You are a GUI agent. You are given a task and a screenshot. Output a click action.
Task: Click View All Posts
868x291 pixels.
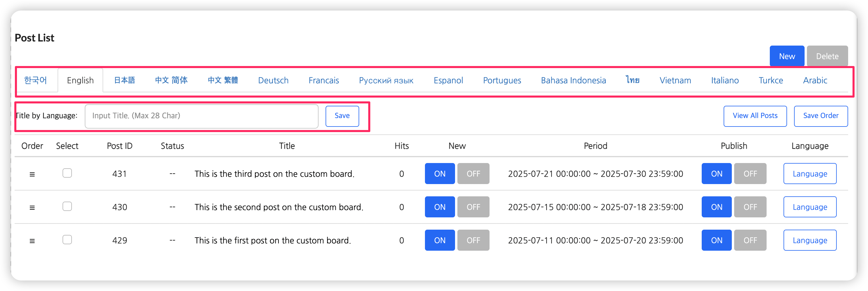click(755, 116)
